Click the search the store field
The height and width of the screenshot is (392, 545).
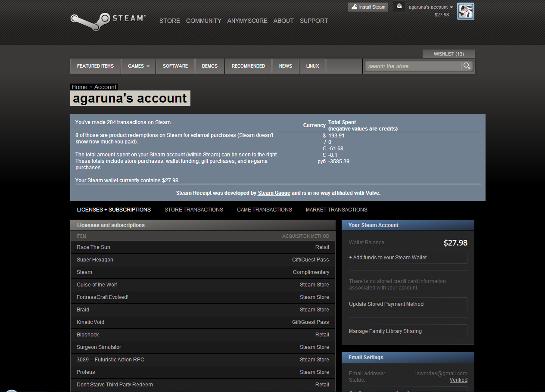coord(413,66)
